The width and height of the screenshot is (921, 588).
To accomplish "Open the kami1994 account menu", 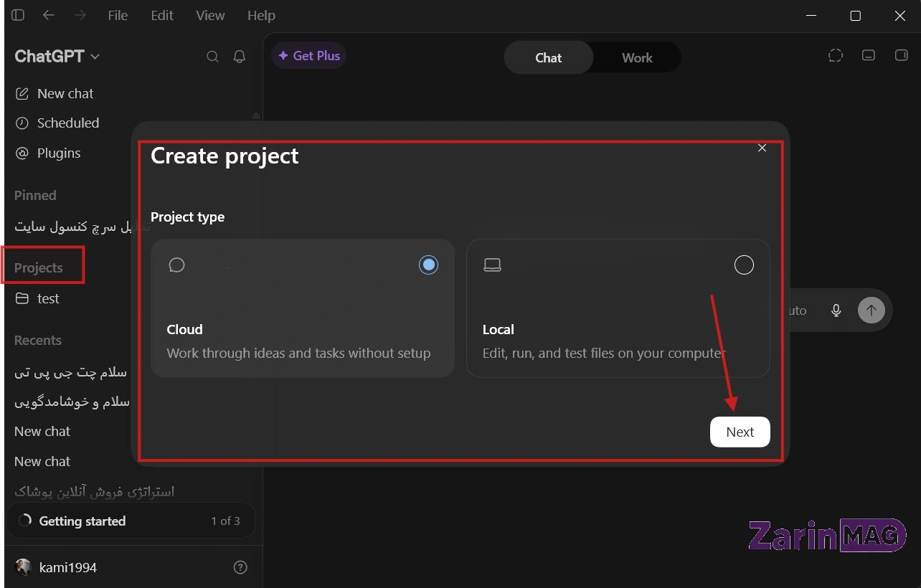I will (56, 567).
